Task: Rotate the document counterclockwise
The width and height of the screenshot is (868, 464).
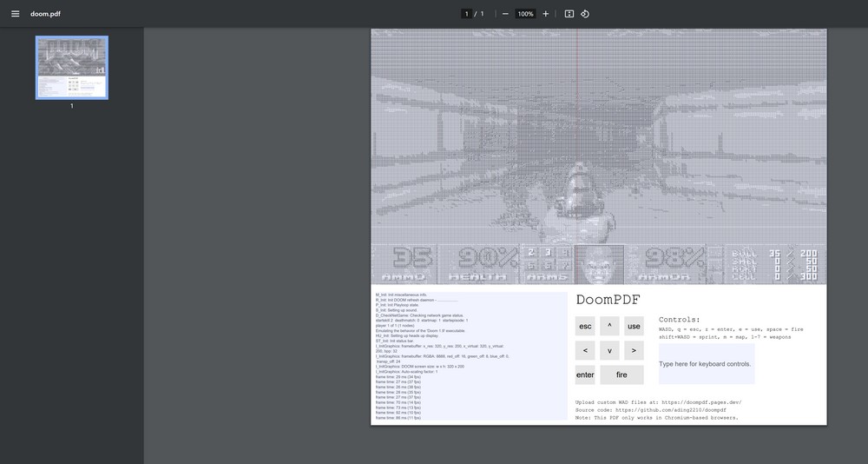Action: (x=585, y=14)
